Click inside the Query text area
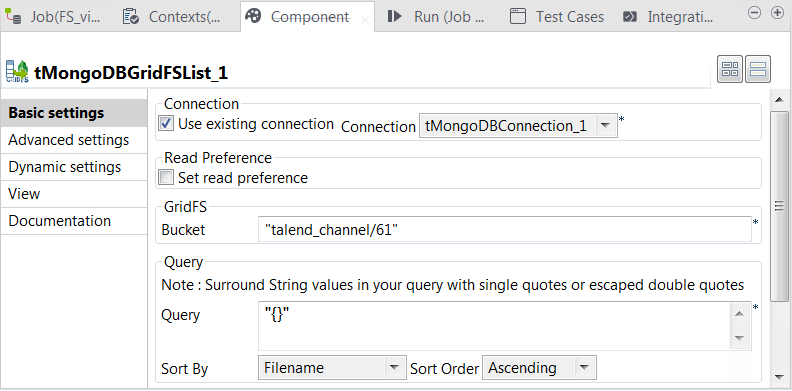This screenshot has width=792, height=391. 494,326
